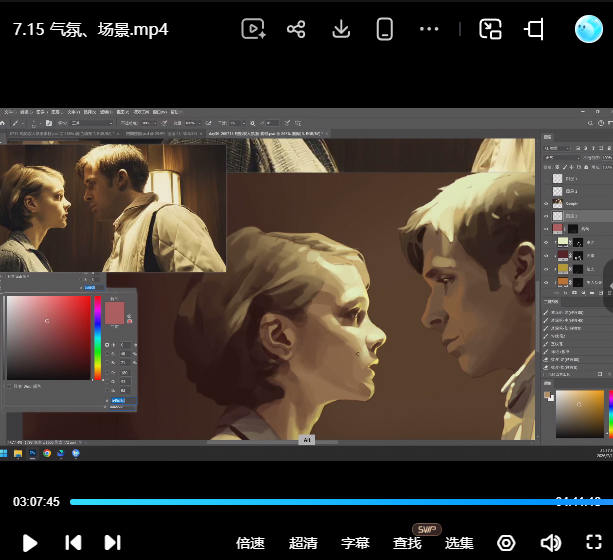Image resolution: width=613 pixels, height=560 pixels.
Task: Click the send-to-phone icon
Action: [x=385, y=29]
